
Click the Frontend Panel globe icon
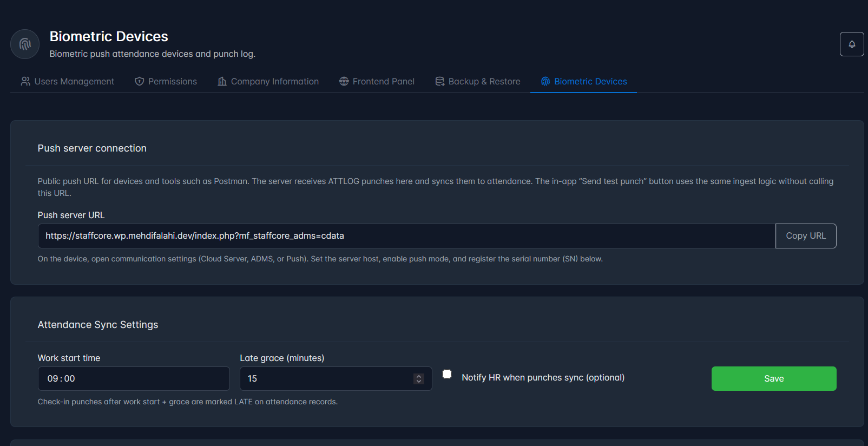344,81
